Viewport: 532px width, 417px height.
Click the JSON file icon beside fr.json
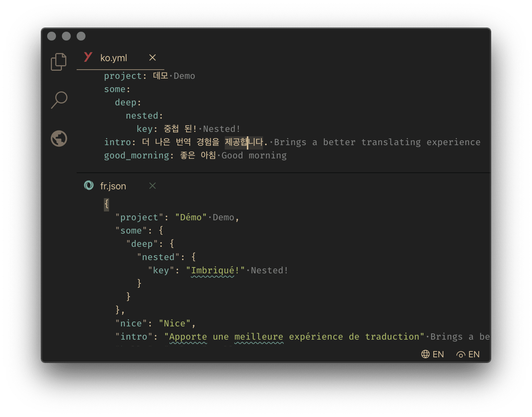[x=89, y=185]
